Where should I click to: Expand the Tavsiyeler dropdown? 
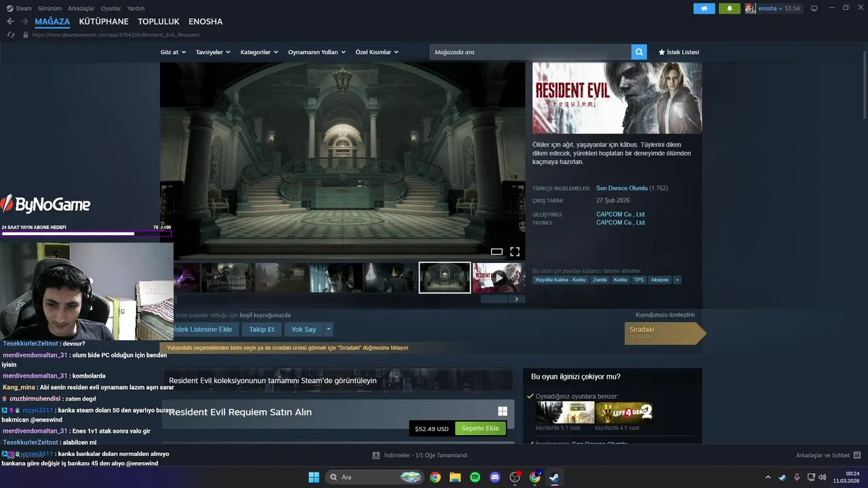point(213,52)
